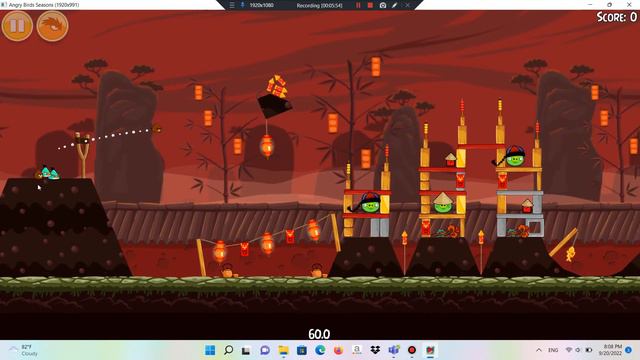Click the Score display
Image resolution: width=640 pixels, height=360 pixels.
click(x=616, y=17)
